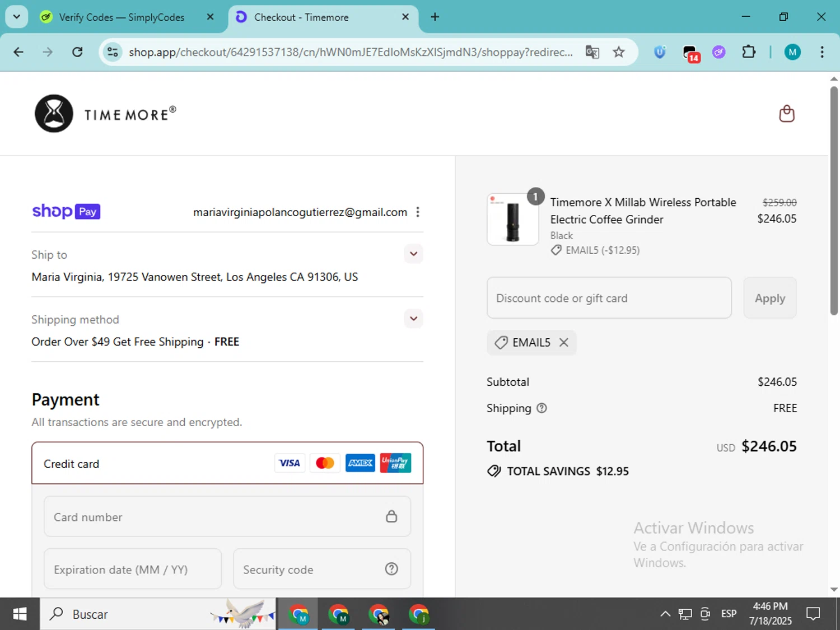Open the shopping bag cart icon

coord(787,114)
